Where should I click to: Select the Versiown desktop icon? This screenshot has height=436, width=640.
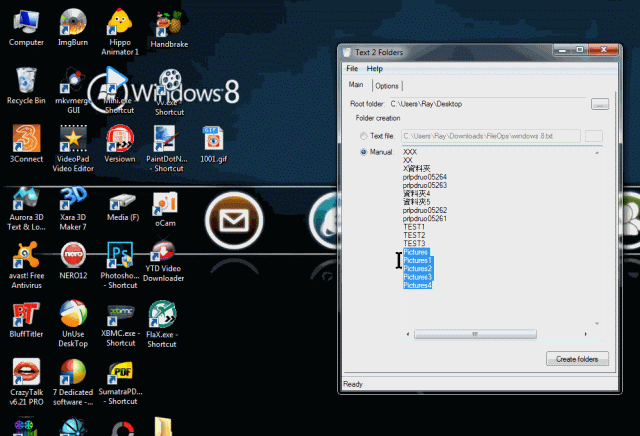[x=120, y=144]
